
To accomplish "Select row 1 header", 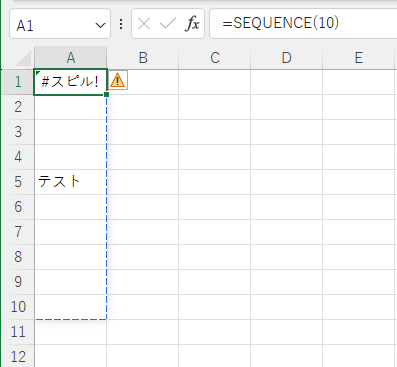I will pyautogui.click(x=18, y=82).
